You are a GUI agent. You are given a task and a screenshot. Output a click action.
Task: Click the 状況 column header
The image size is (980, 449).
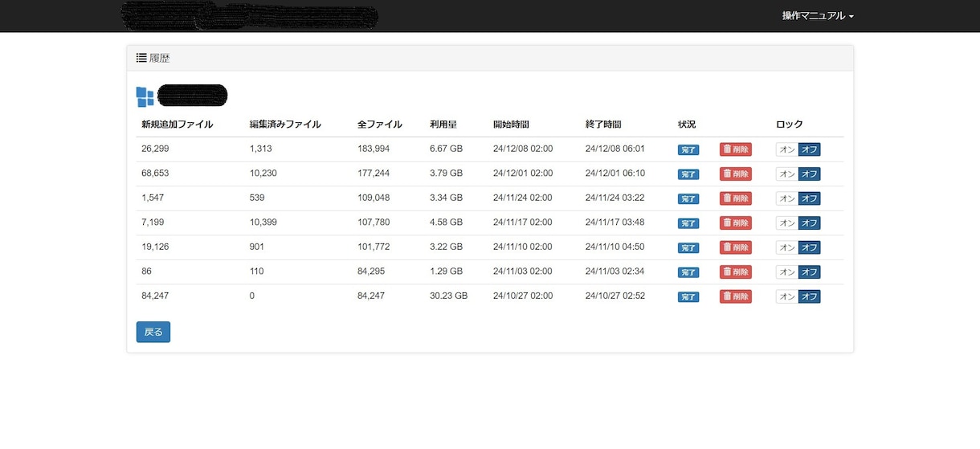coord(687,124)
